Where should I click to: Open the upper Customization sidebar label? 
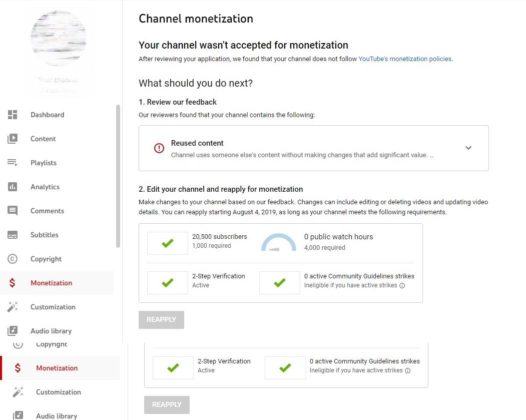click(x=53, y=307)
